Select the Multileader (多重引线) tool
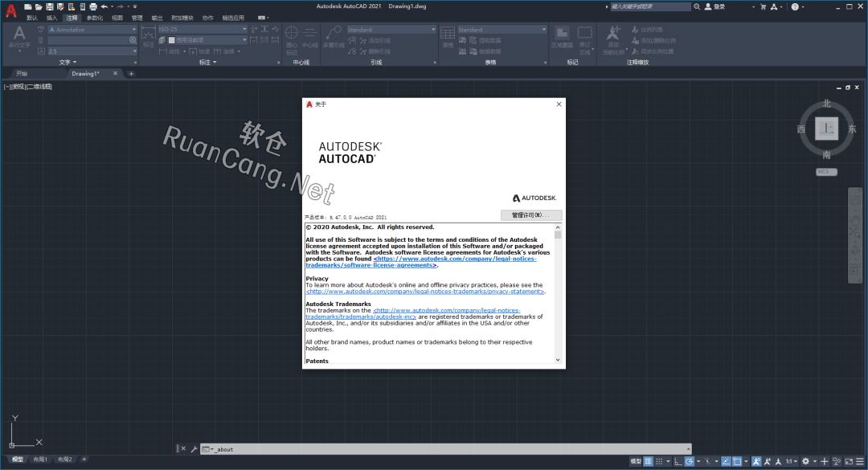The image size is (868, 470). coord(334,37)
